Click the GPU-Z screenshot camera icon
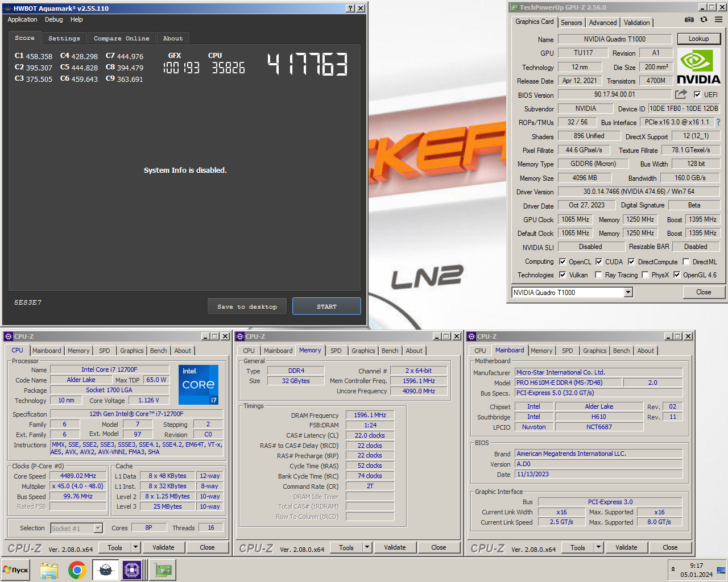728x582 pixels. click(x=689, y=19)
